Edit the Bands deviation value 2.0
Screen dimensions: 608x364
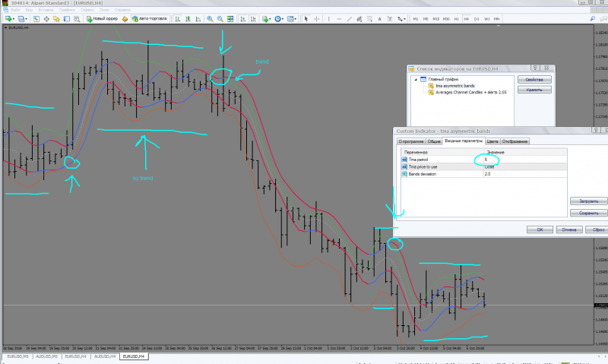525,174
